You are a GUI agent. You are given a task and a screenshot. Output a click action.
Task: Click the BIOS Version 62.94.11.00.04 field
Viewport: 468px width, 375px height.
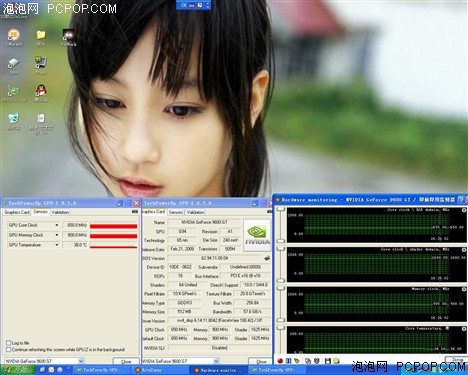[215, 258]
